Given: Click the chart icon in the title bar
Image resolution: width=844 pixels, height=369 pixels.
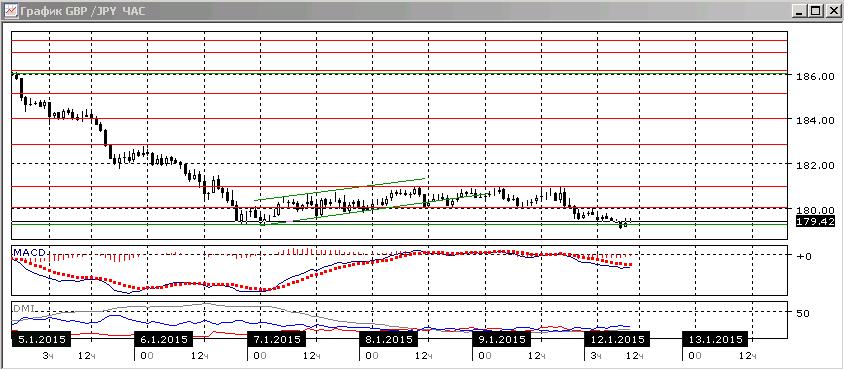Looking at the screenshot, I should point(11,11).
